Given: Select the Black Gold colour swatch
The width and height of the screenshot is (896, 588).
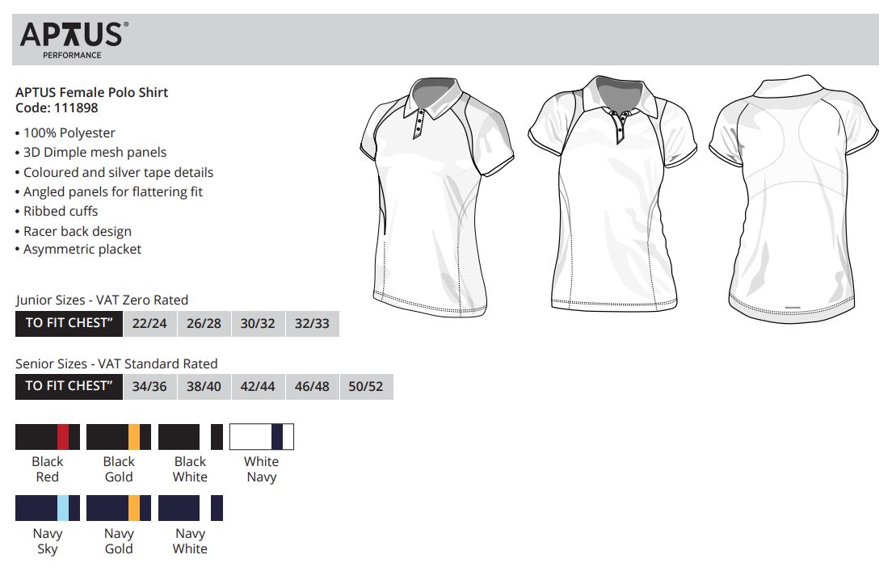Looking at the screenshot, I should pos(119,437).
